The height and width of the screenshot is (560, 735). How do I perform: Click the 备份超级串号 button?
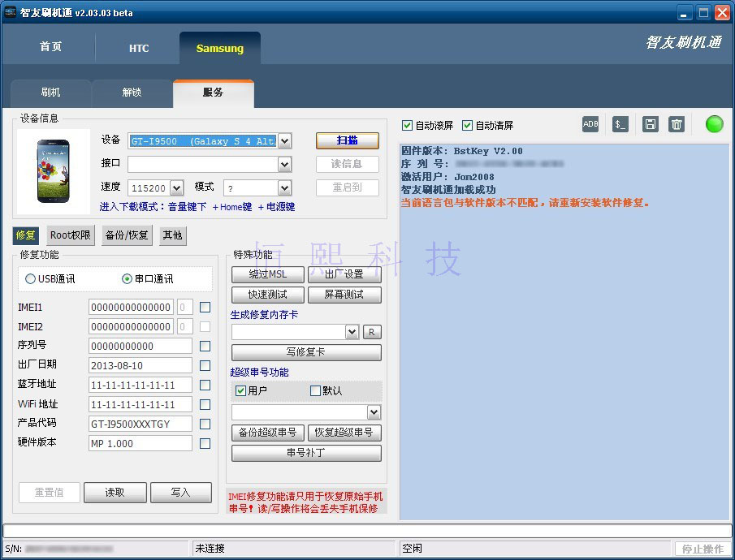[268, 433]
